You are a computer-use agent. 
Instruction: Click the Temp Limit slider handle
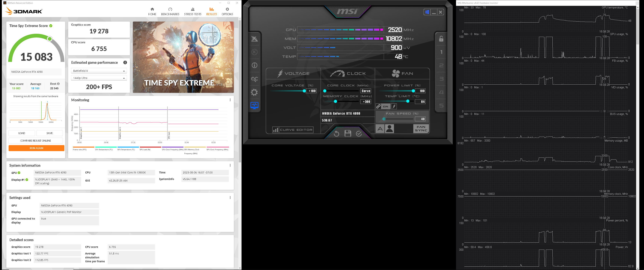pyautogui.click(x=408, y=101)
